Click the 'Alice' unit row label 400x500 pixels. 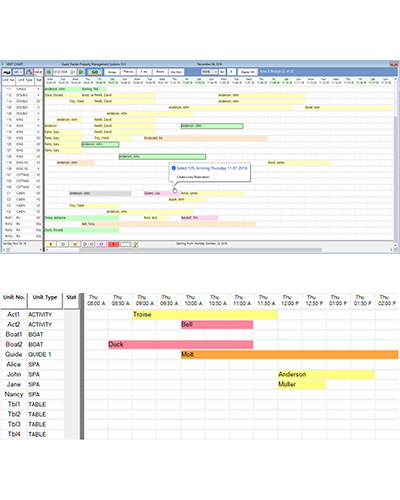[14, 364]
